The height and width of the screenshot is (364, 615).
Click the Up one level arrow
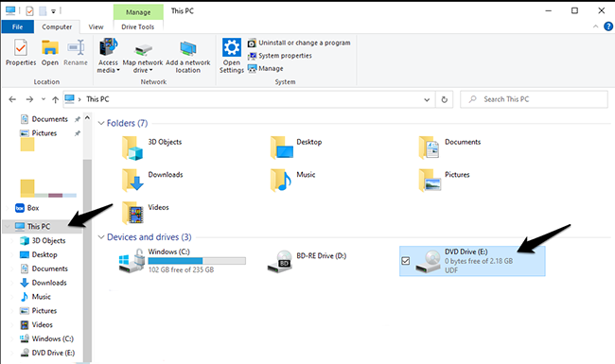(x=55, y=99)
